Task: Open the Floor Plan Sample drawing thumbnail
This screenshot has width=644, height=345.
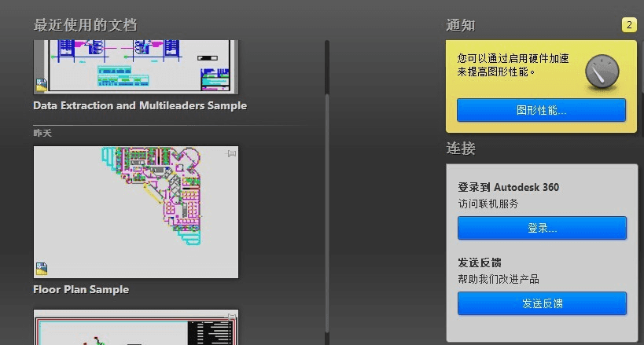Action: 135,211
